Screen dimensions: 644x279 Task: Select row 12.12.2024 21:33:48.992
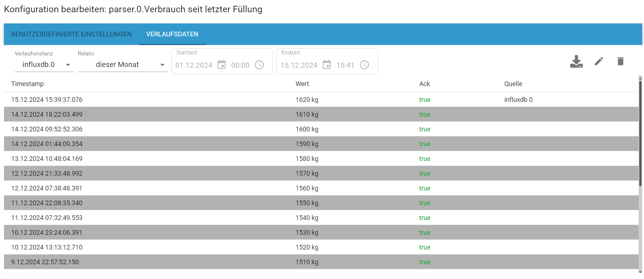pyautogui.click(x=321, y=174)
